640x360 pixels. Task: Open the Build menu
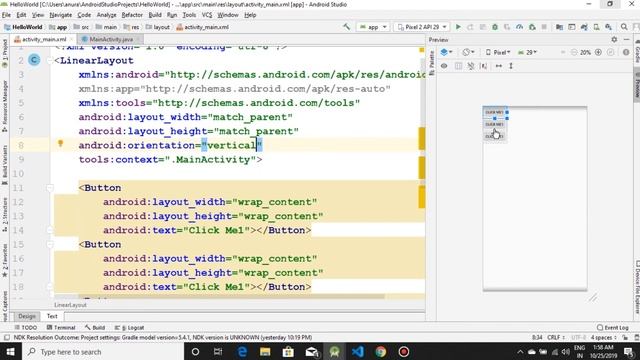tap(155, 15)
